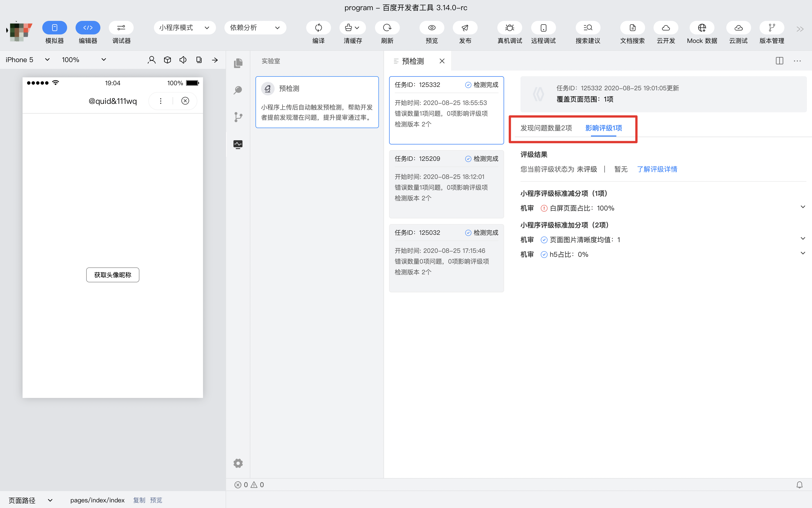Expand the 页面图片清晰度均值 row
Viewport: 812px width, 508px height.
pos(663,240)
